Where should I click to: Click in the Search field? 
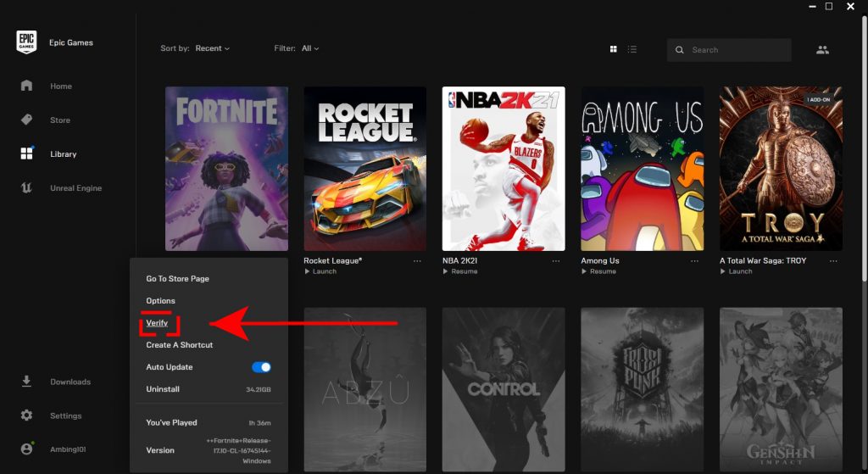tap(729, 50)
